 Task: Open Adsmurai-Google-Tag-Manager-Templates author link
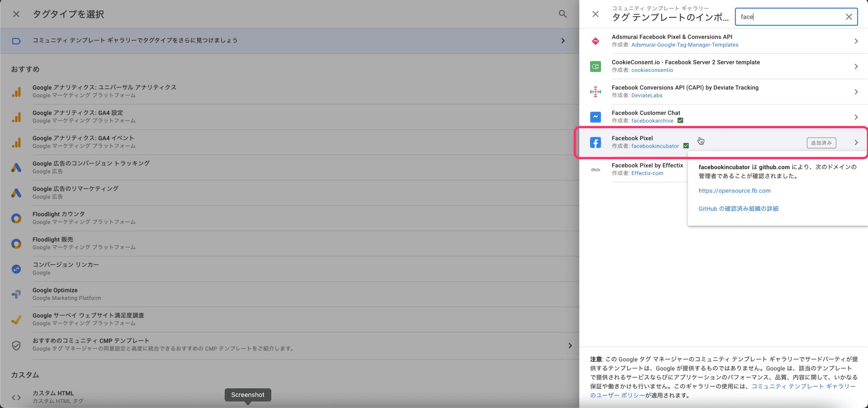pyautogui.click(x=685, y=45)
